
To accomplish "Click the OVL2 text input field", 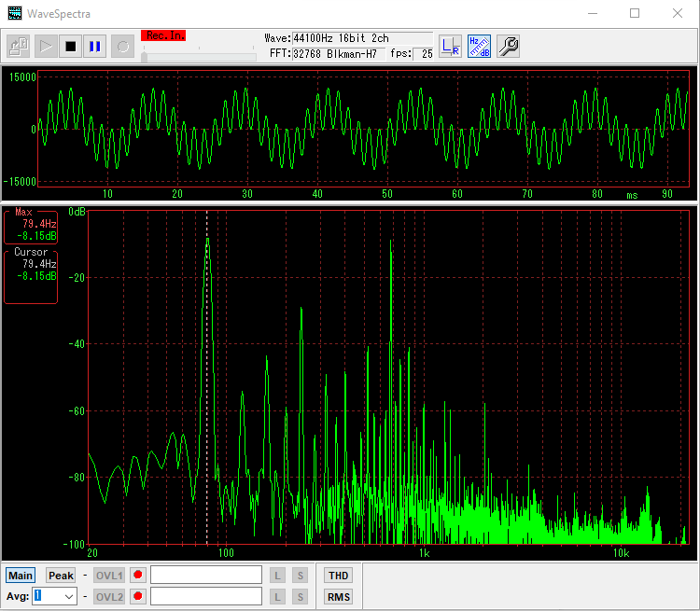I will coord(206,596).
